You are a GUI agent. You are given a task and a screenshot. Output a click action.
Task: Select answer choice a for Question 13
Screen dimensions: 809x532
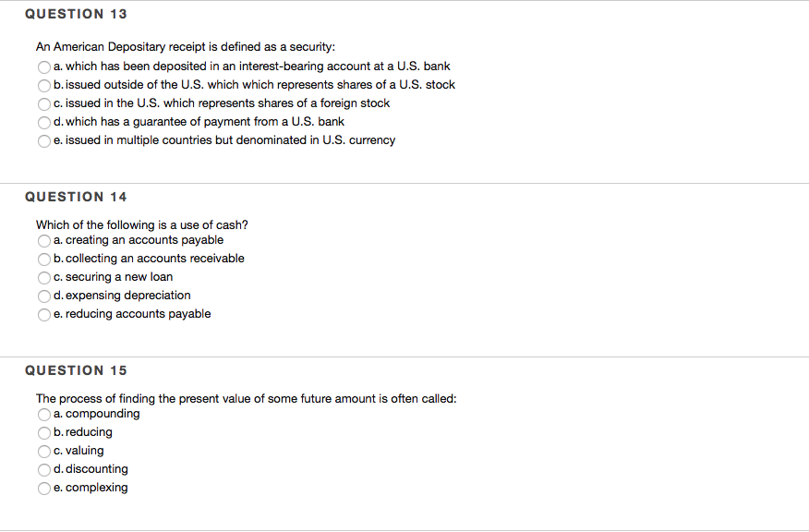point(43,66)
